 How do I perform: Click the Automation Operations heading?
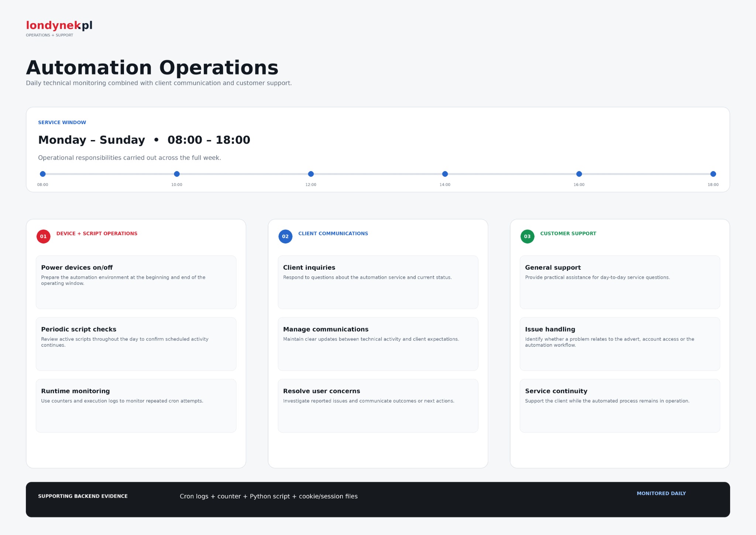tap(152, 68)
